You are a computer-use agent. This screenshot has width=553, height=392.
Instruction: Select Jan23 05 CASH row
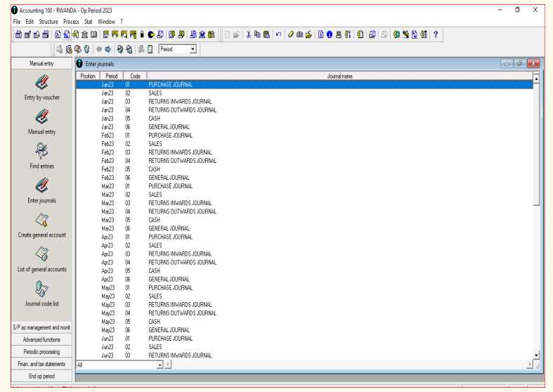tap(304, 119)
